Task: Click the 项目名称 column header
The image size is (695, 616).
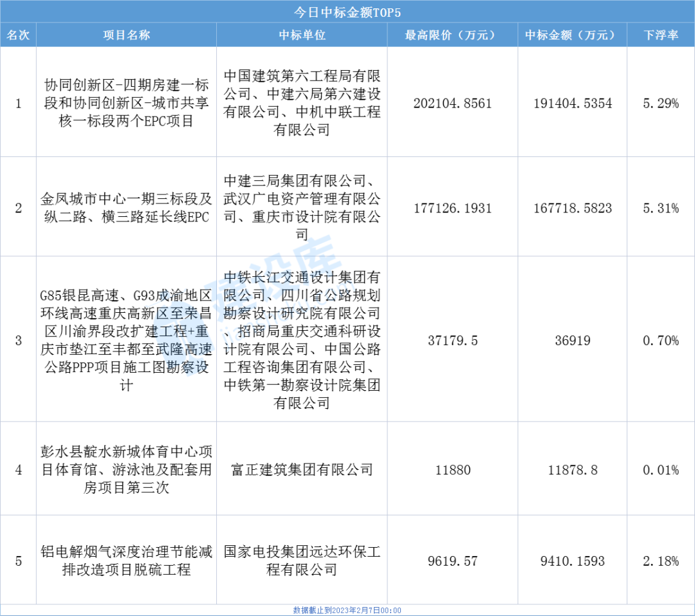Action: point(126,35)
